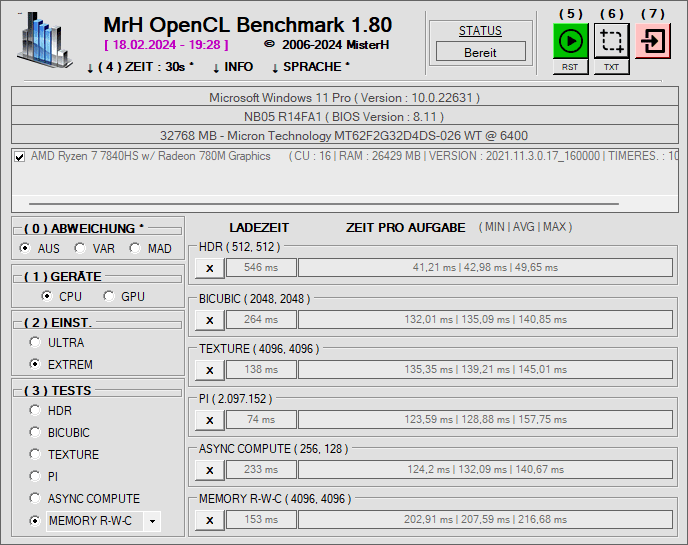Image resolution: width=688 pixels, height=545 pixels.
Task: Click BICUBIC timing 132,01 ms result field
Action: click(x=485, y=319)
